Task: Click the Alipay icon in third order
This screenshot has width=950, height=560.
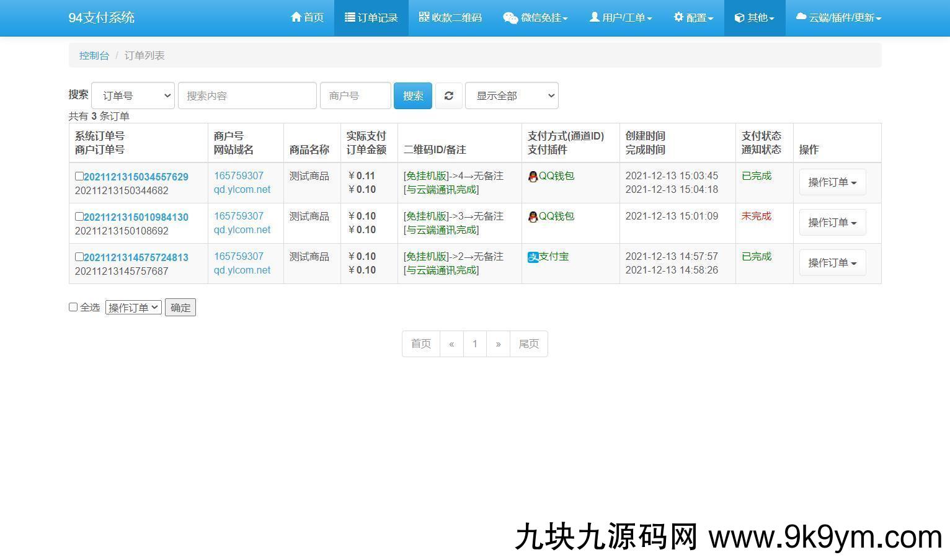Action: (533, 257)
